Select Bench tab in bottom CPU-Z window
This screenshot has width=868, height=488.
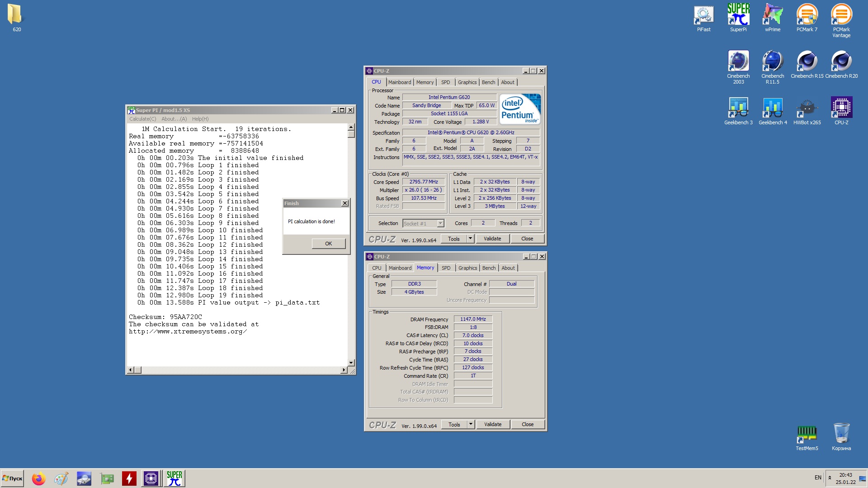pos(489,268)
